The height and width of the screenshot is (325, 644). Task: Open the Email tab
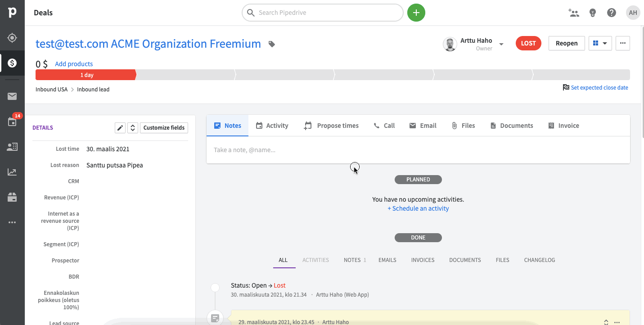(423, 126)
